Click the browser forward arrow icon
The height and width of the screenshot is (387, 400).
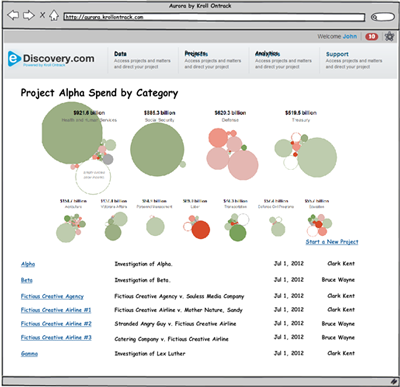click(29, 15)
